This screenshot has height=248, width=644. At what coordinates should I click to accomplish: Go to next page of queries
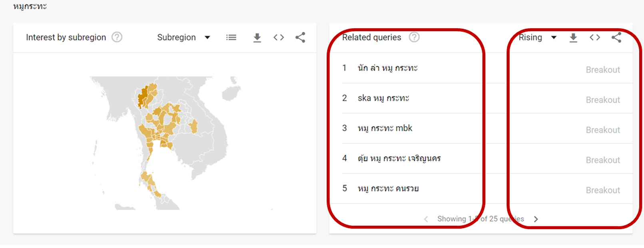pyautogui.click(x=536, y=219)
